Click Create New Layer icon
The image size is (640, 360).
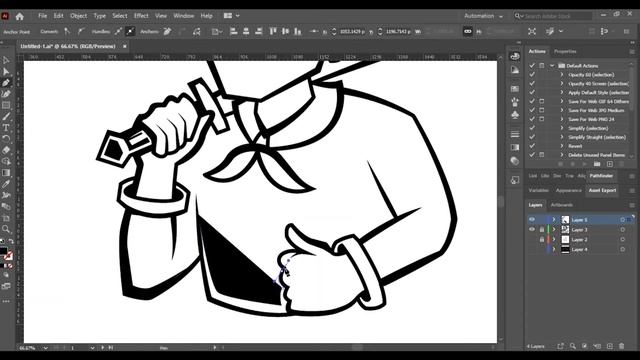(x=609, y=346)
